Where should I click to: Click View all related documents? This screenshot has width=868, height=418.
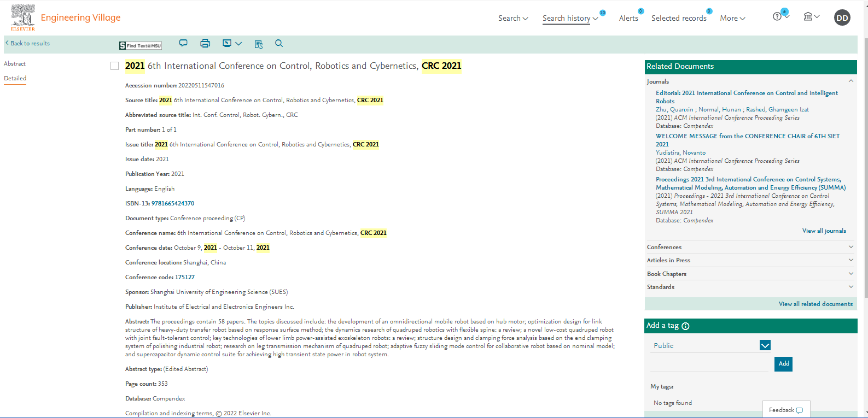(815, 304)
